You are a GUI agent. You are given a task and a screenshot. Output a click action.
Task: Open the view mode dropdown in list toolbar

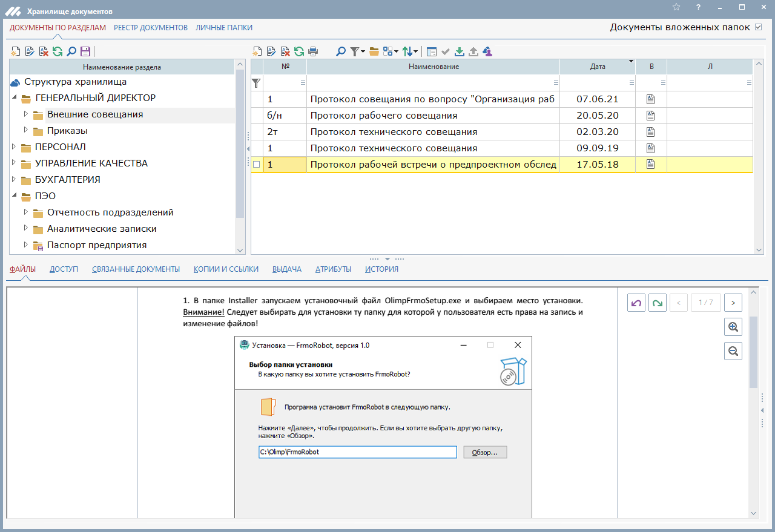point(396,51)
